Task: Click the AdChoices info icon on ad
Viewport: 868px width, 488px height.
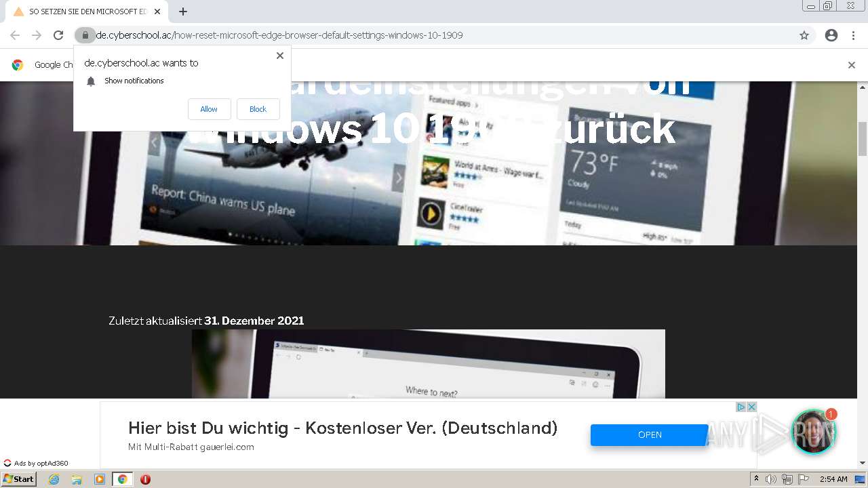Action: pos(741,407)
